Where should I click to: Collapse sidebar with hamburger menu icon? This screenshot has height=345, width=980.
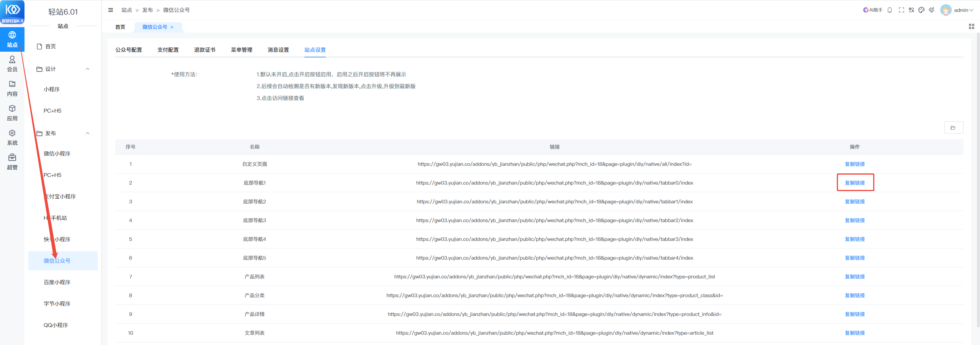click(111, 10)
